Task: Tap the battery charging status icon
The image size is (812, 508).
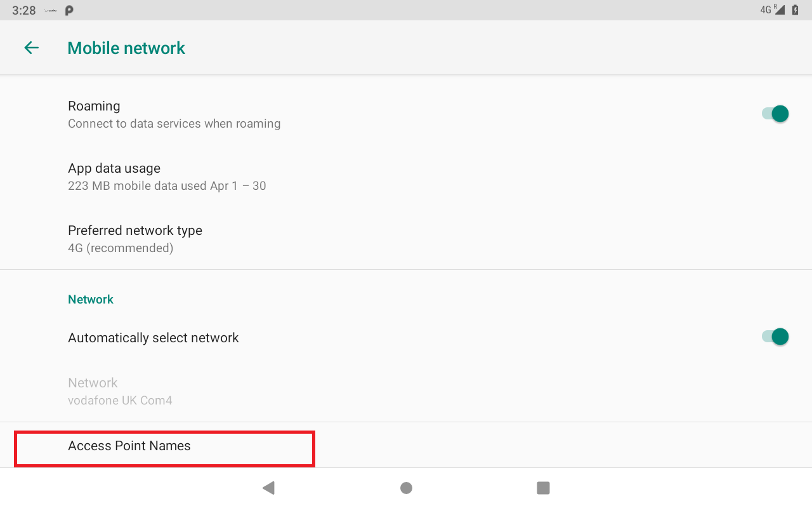Action: 796,10
